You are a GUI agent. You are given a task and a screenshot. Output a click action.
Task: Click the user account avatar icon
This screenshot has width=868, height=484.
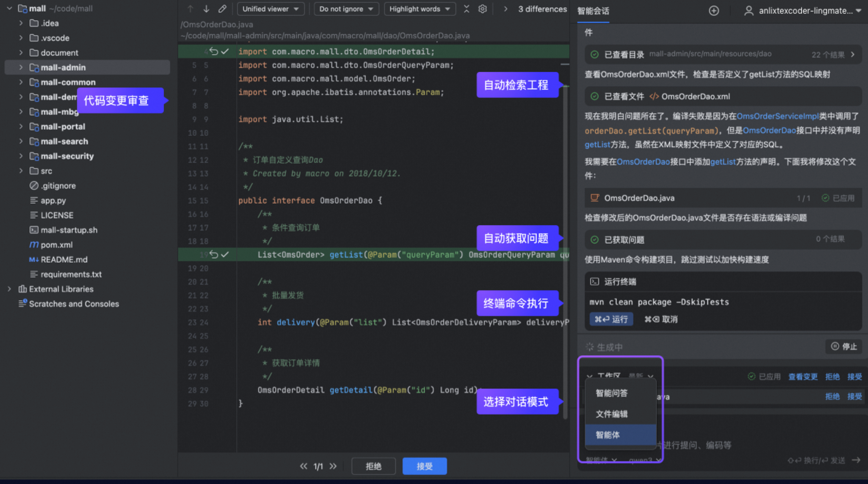coord(749,11)
